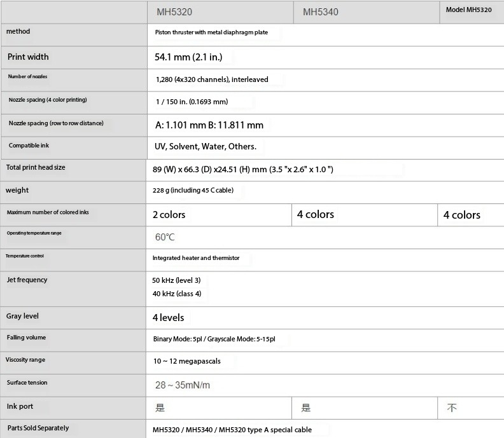Select '28 ~ 35mN/m' value
The width and height of the screenshot is (504, 438).
pyautogui.click(x=183, y=385)
